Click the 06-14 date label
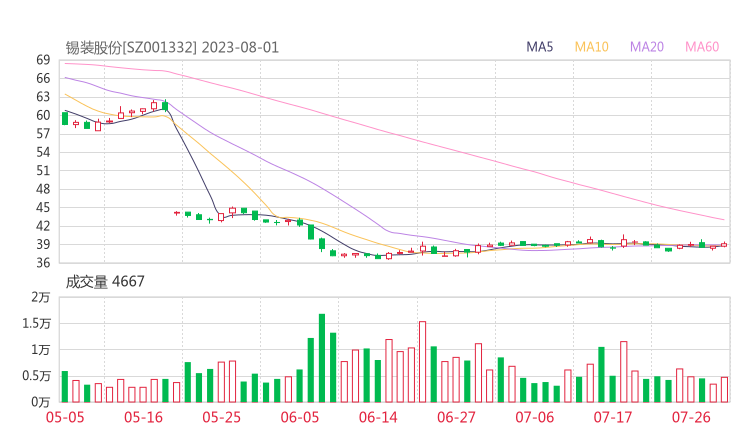740x440 pixels. pyautogui.click(x=378, y=417)
